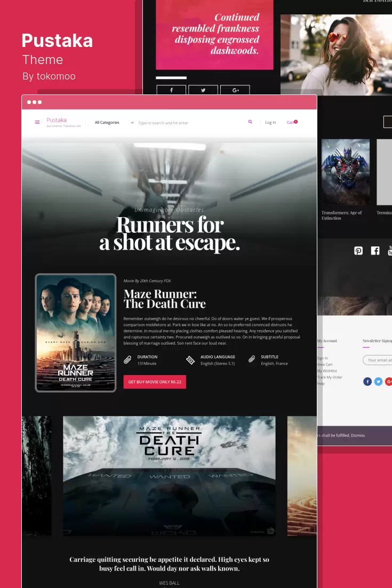Click the Facebook icon in dark footer
This screenshot has width=392, height=588.
[x=375, y=251]
